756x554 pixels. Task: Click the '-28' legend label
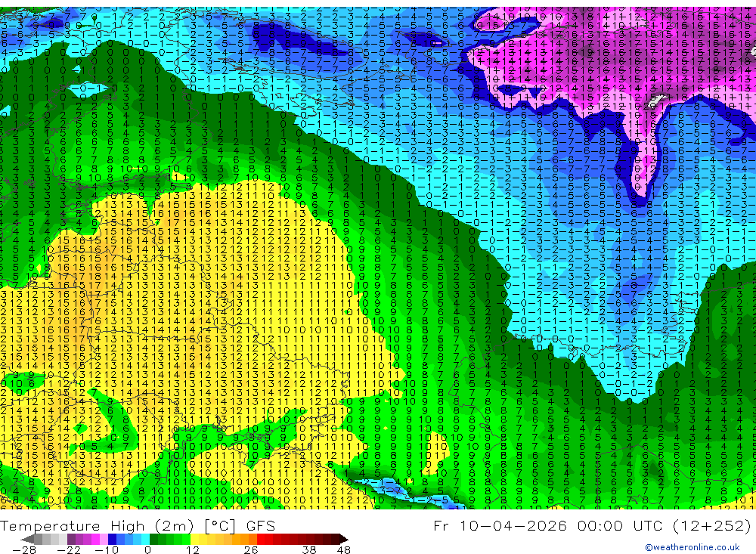coord(24,550)
